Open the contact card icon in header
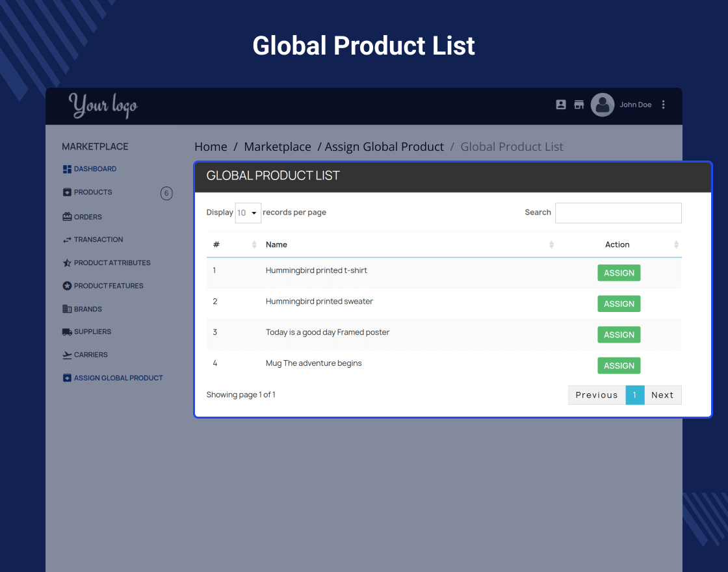 click(561, 105)
